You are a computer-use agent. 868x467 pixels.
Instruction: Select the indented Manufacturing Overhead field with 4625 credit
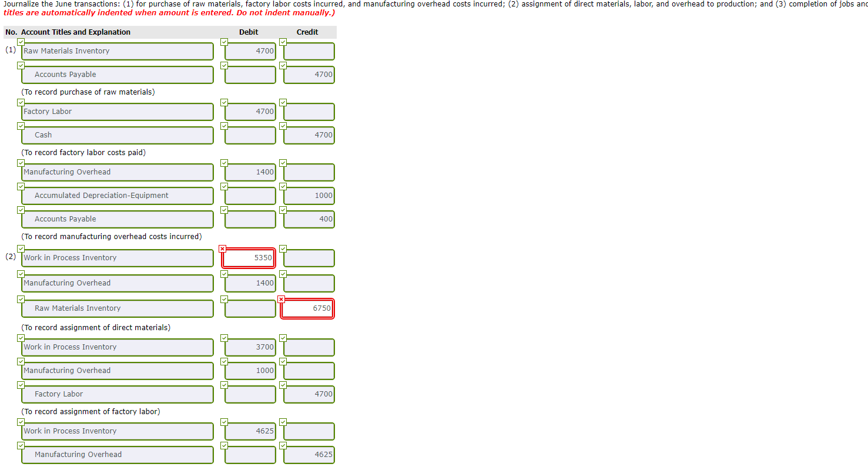118,455
